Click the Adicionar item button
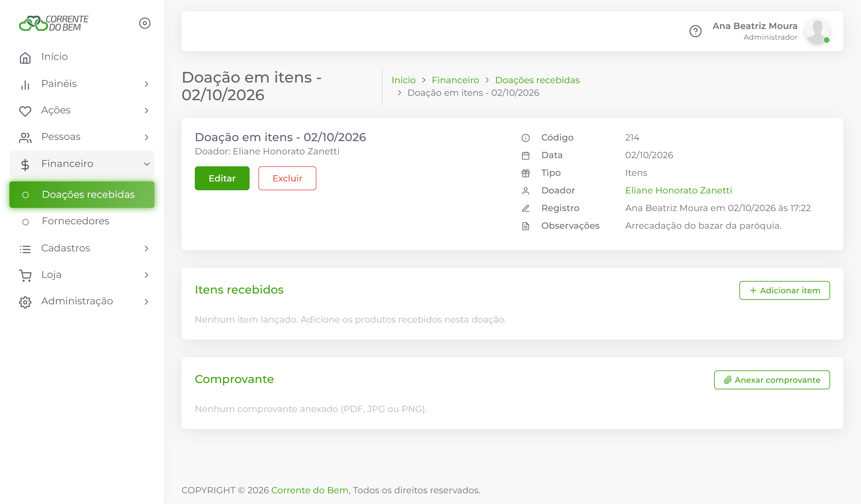The image size is (861, 504). click(784, 290)
